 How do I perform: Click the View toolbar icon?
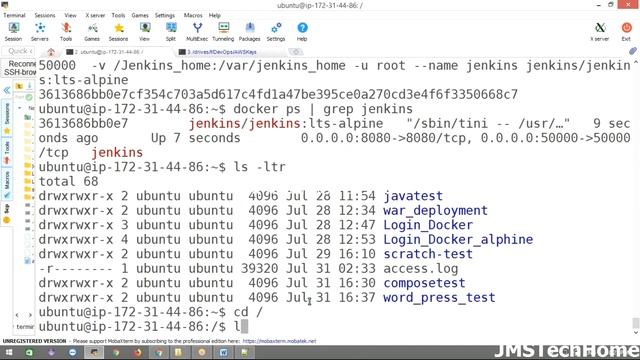(144, 31)
